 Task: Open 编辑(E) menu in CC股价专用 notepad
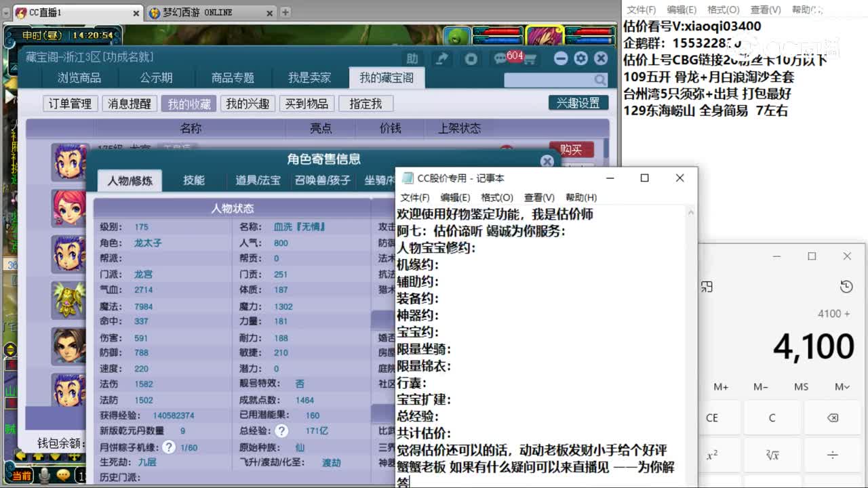point(455,197)
